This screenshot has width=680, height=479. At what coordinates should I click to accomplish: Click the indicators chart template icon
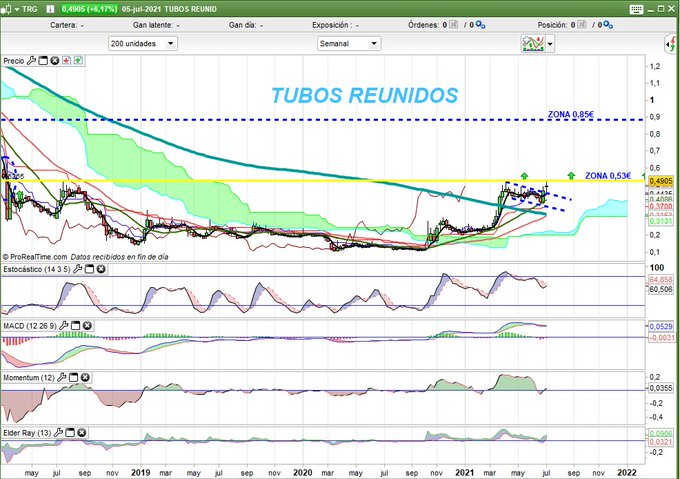point(533,44)
